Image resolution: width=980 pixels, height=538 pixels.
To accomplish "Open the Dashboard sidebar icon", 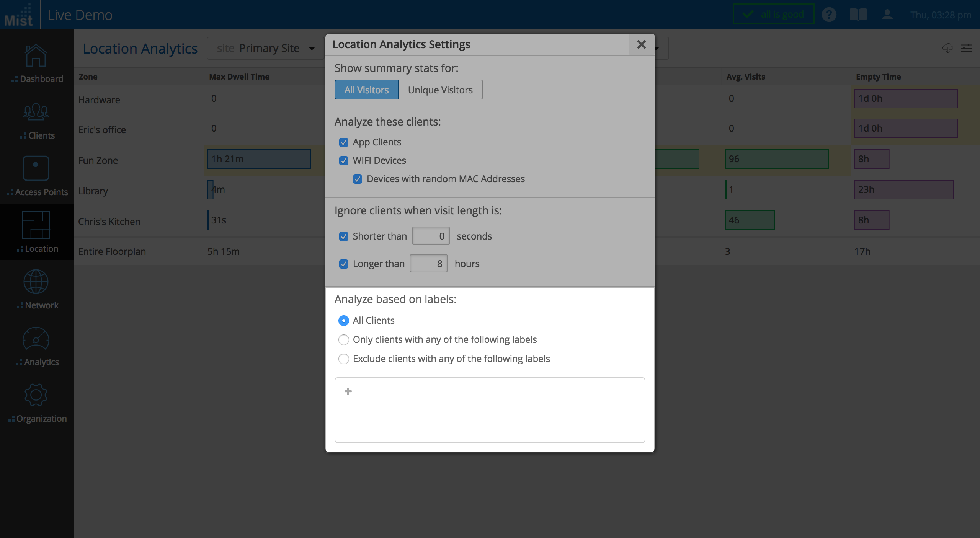I will point(36,56).
